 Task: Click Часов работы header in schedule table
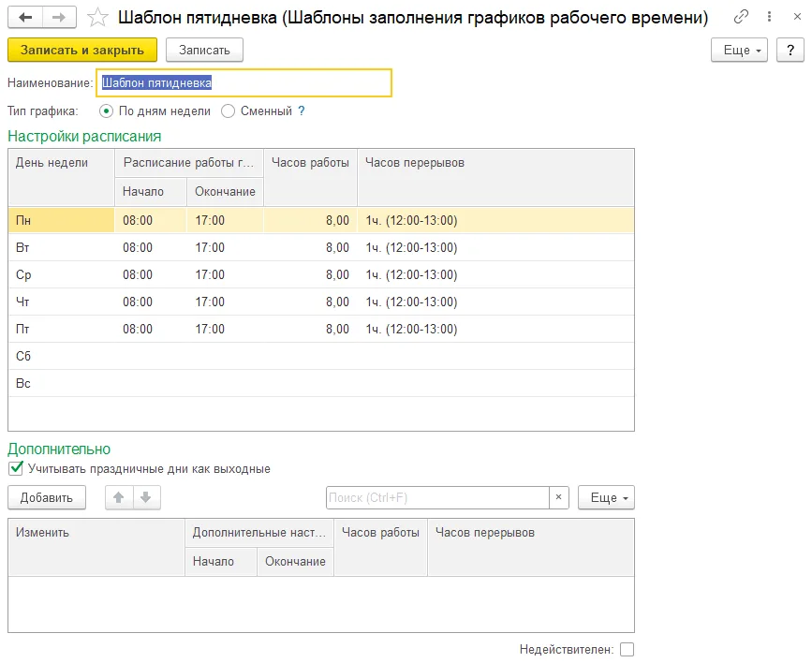pos(311,178)
